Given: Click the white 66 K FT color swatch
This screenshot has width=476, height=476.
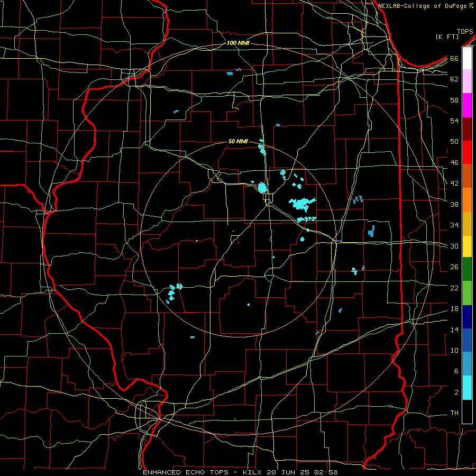Looking at the screenshot, I should click(467, 58).
